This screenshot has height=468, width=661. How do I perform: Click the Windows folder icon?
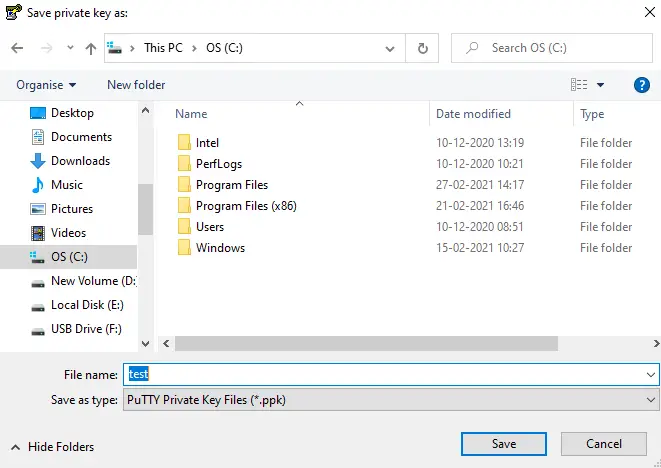[x=184, y=248]
